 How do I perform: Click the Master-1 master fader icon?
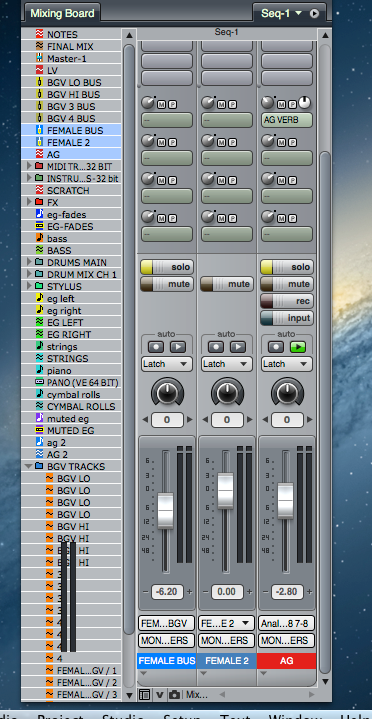(39, 58)
